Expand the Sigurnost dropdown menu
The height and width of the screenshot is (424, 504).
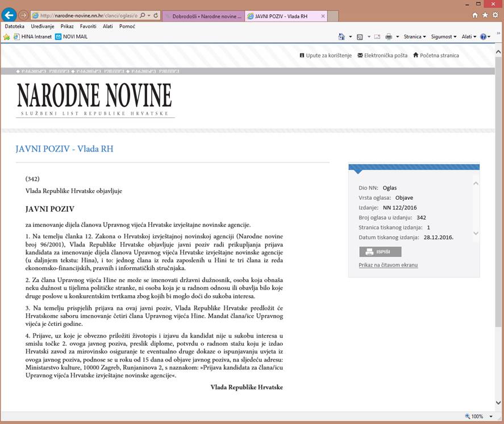point(444,37)
